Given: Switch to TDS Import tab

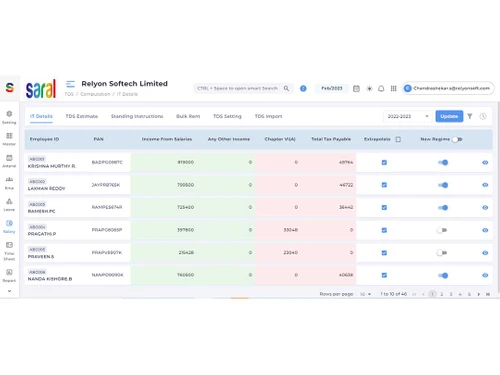Looking at the screenshot, I should [269, 116].
